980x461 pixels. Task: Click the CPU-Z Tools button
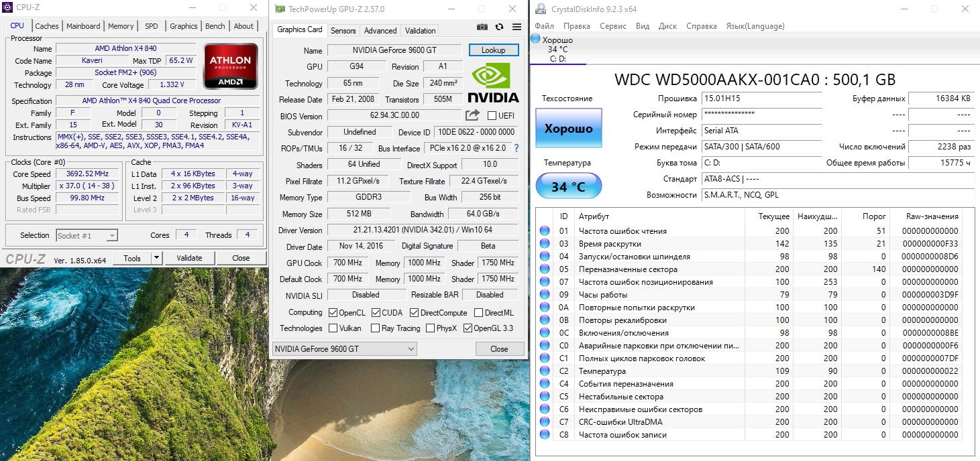(x=132, y=258)
